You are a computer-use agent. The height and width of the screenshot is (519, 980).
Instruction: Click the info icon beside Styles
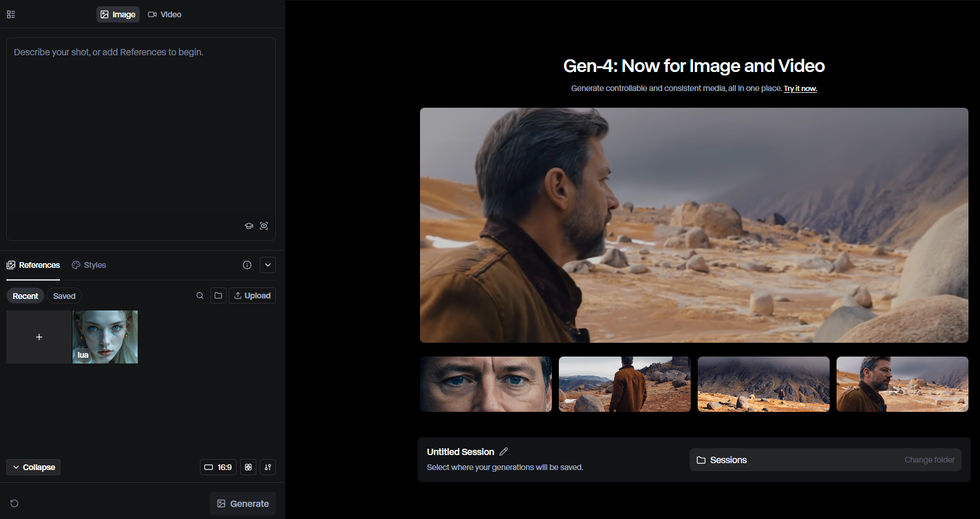click(x=247, y=265)
